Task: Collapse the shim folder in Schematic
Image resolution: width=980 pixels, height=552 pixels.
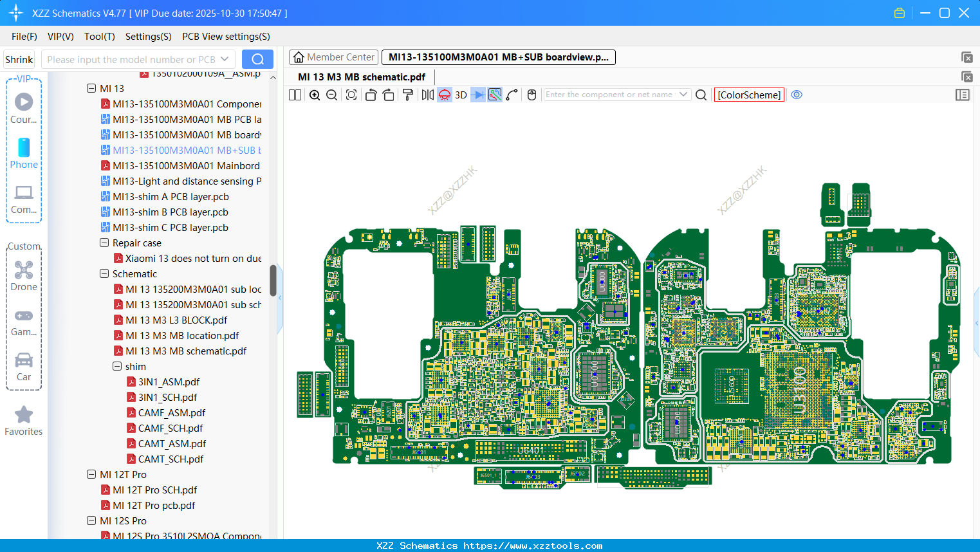Action: (x=116, y=366)
